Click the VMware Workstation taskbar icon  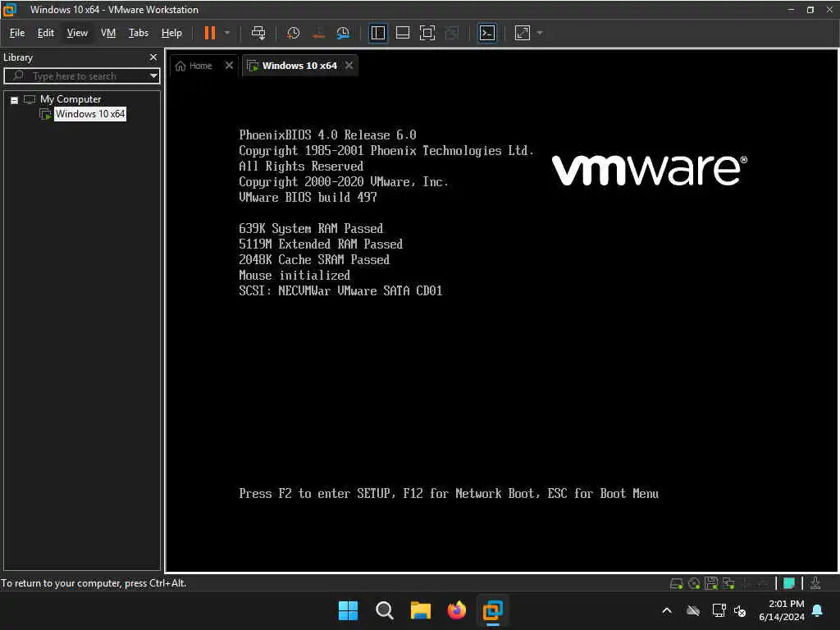[x=493, y=610]
